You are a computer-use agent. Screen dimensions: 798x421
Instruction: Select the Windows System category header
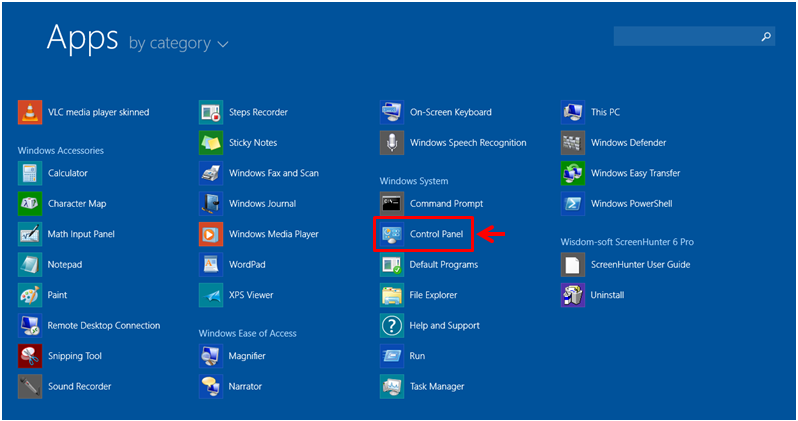tap(414, 181)
